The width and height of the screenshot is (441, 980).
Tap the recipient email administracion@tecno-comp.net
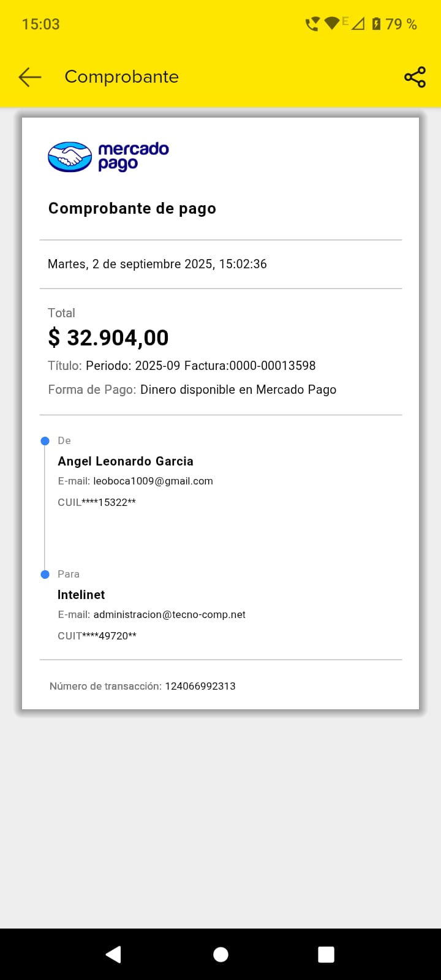tap(169, 615)
